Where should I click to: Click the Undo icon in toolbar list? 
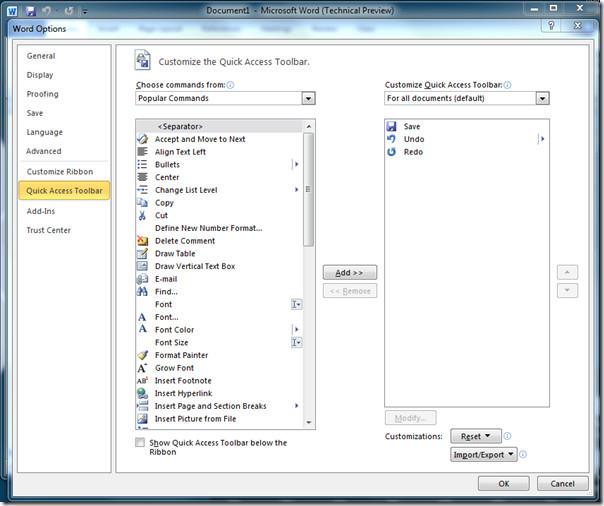(391, 139)
